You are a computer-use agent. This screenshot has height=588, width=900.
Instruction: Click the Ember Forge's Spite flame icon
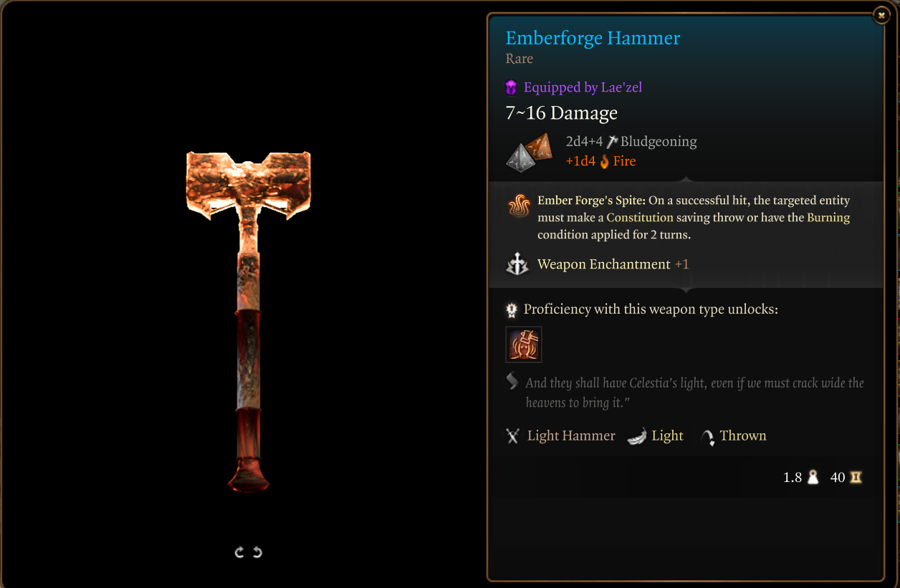coord(519,206)
